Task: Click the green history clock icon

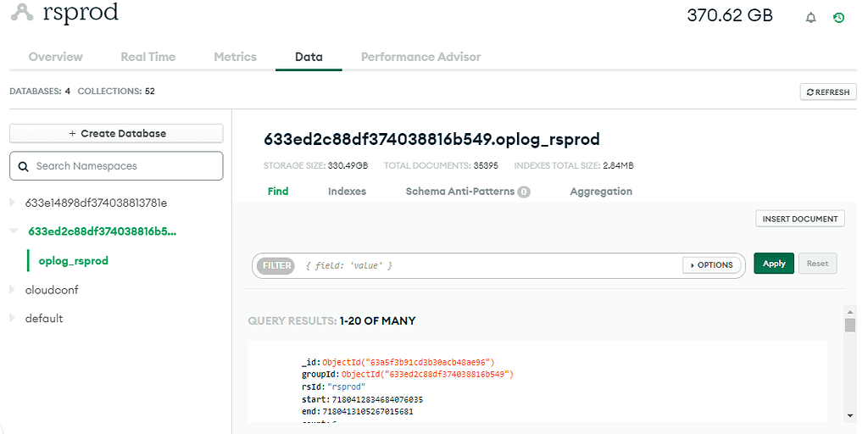Action: point(838,17)
